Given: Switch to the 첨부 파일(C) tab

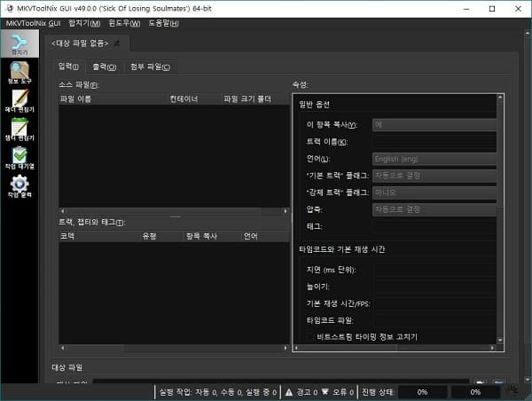Looking at the screenshot, I should [150, 67].
